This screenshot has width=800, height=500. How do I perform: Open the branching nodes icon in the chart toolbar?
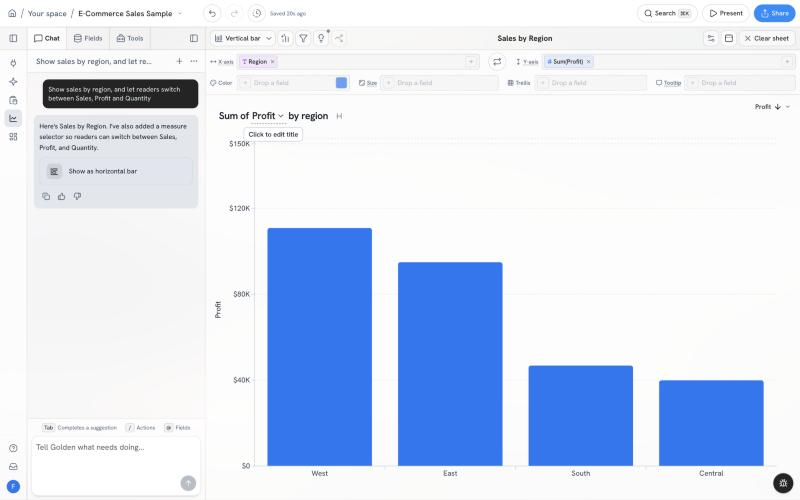(339, 38)
